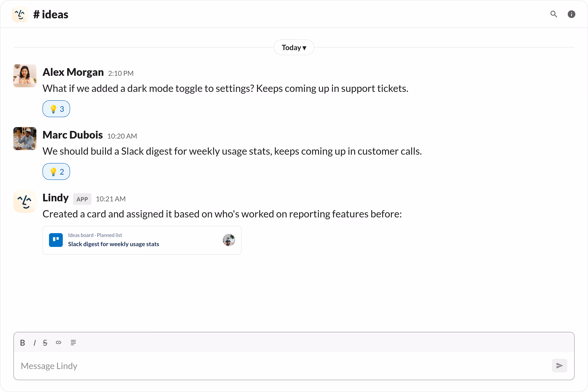
Task: Select the dark mode toggle message text
Action: tap(225, 88)
